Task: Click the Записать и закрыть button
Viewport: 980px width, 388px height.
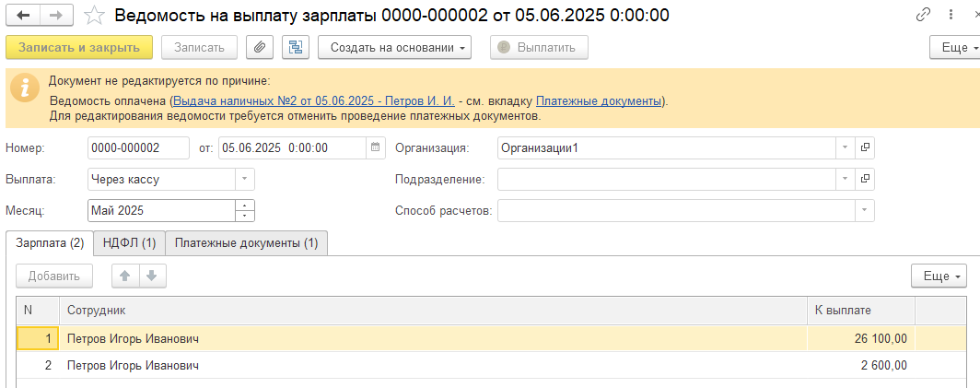Action: [x=79, y=48]
